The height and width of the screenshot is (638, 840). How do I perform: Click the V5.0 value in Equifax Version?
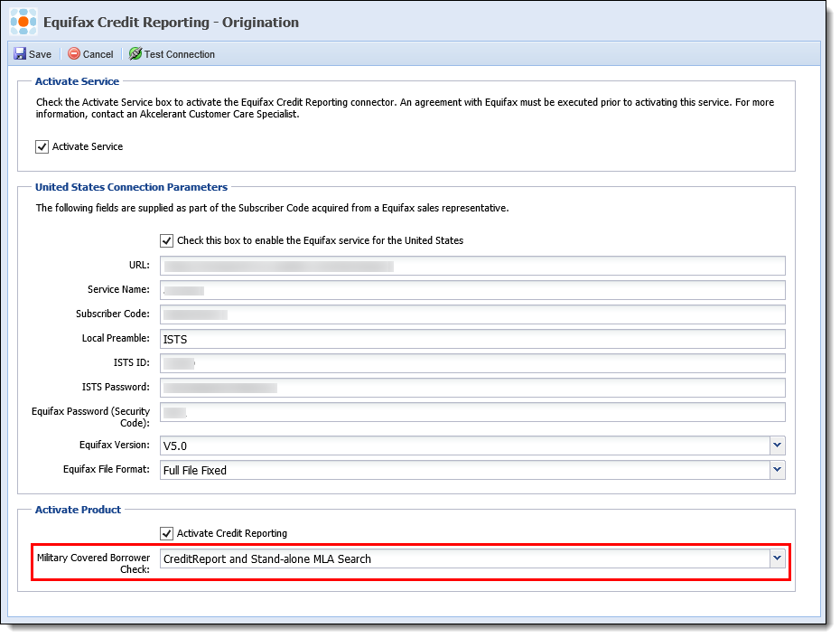(x=175, y=446)
